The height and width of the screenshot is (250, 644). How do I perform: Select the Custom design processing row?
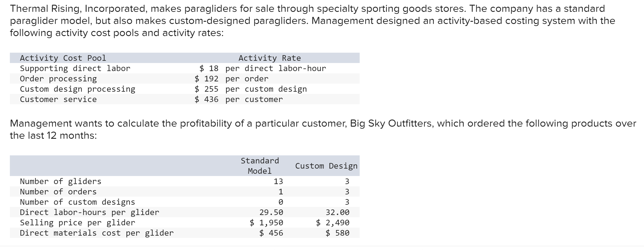(185, 89)
